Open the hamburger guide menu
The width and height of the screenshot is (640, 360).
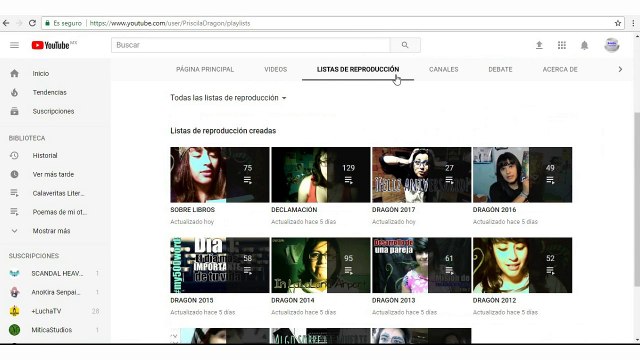[14, 45]
